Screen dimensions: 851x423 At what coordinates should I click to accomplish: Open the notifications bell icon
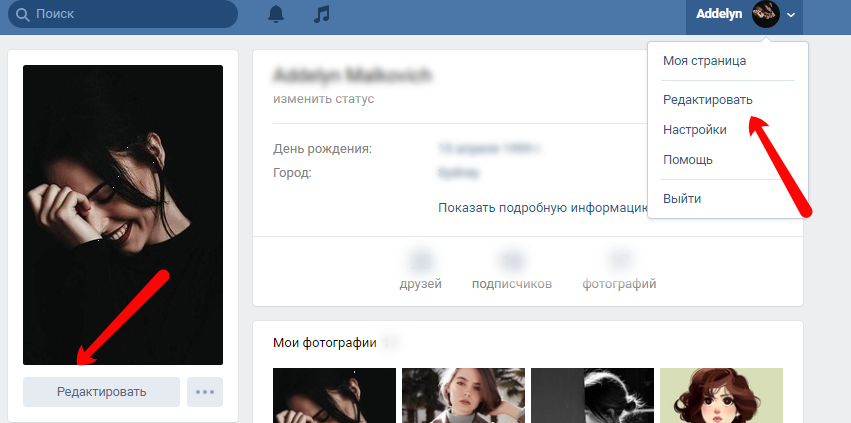tap(275, 14)
